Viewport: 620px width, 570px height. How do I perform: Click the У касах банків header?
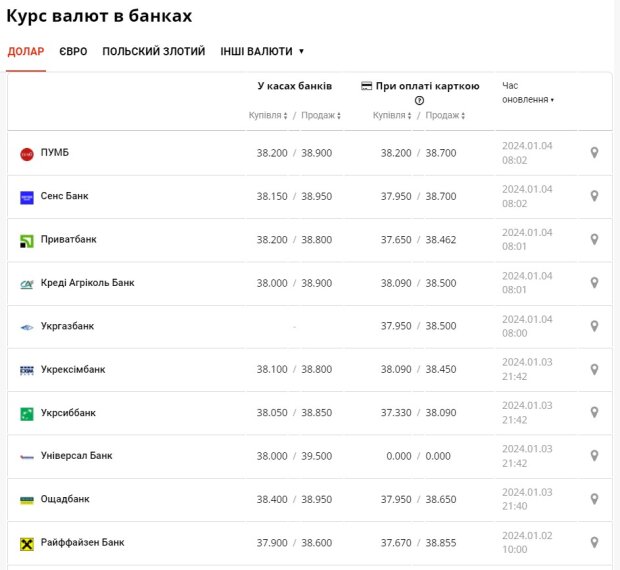295,86
